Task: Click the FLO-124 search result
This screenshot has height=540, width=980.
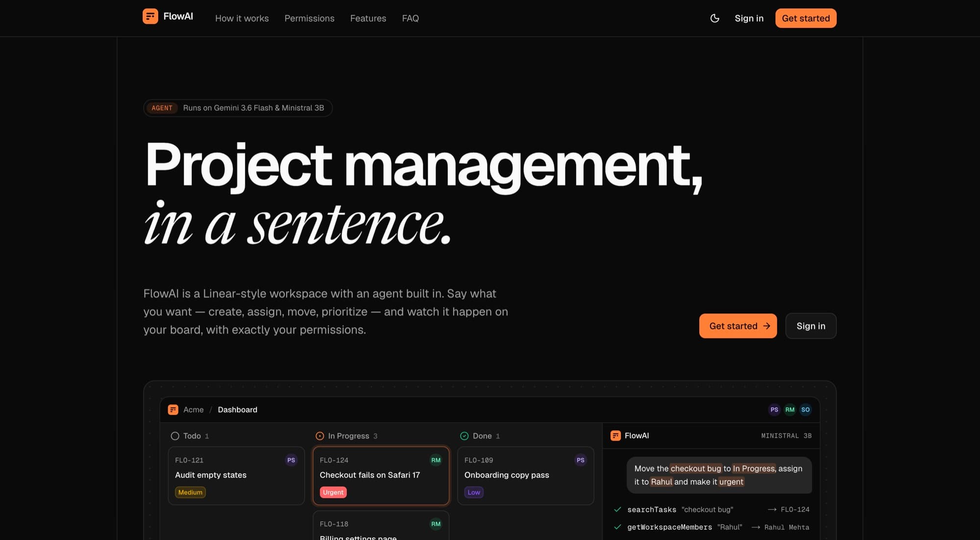Action: [795, 510]
